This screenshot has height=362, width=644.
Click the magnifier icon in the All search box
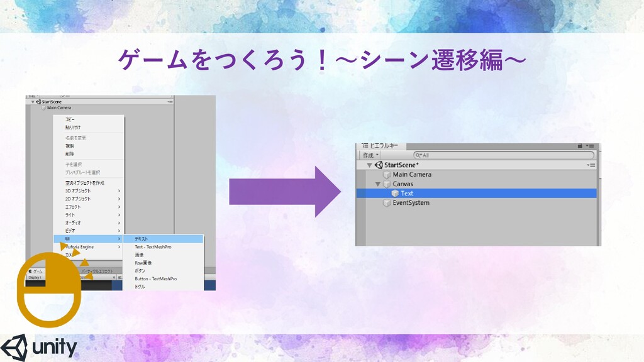[418, 155]
